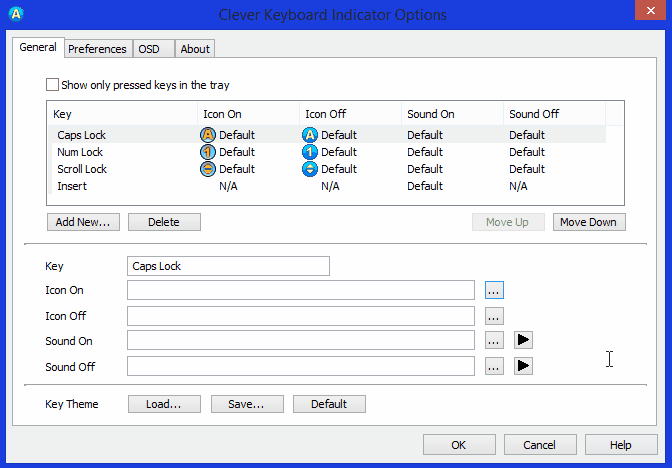Browse for the Sound Off file
This screenshot has width=672, height=468.
(x=494, y=366)
